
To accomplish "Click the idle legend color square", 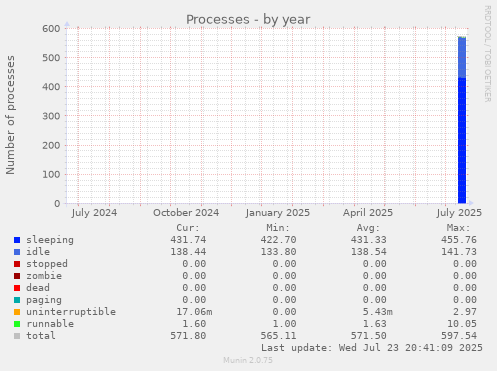I will click(x=17, y=252).
